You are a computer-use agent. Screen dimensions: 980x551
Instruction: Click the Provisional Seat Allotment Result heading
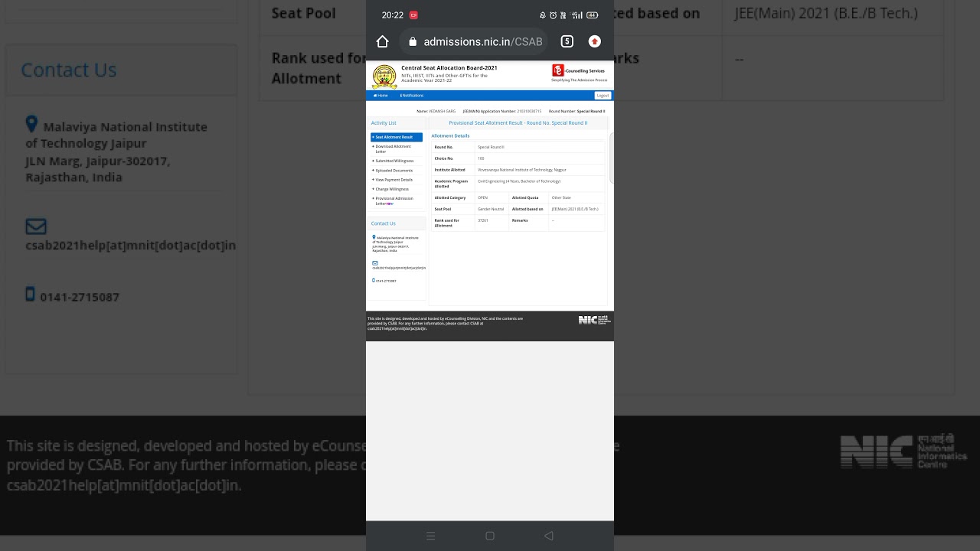518,123
